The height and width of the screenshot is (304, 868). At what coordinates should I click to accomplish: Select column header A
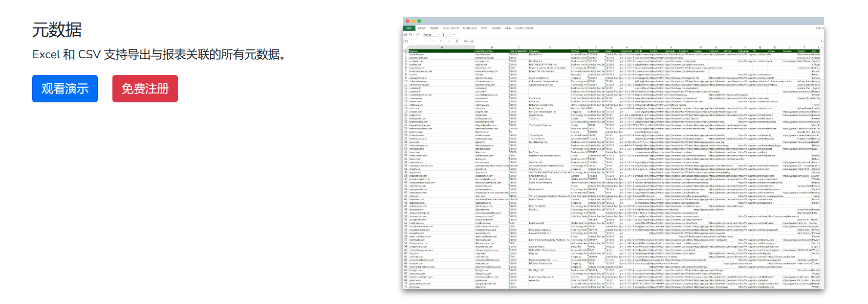point(442,47)
